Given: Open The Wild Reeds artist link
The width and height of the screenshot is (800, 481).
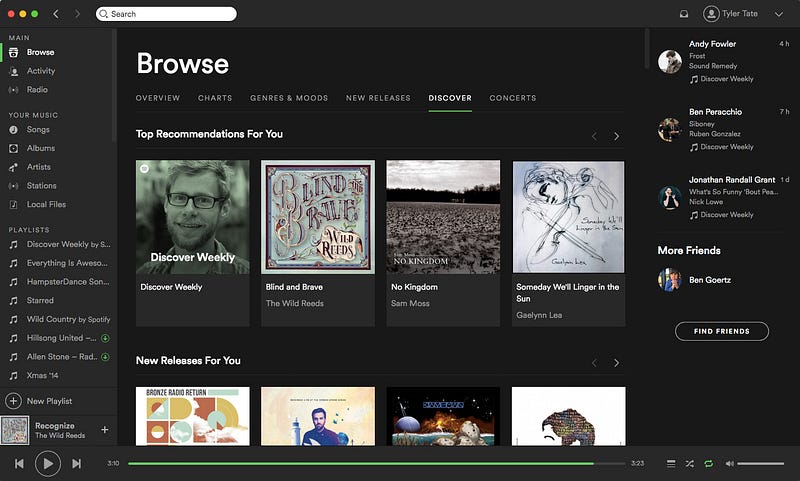Looking at the screenshot, I should click(294, 303).
